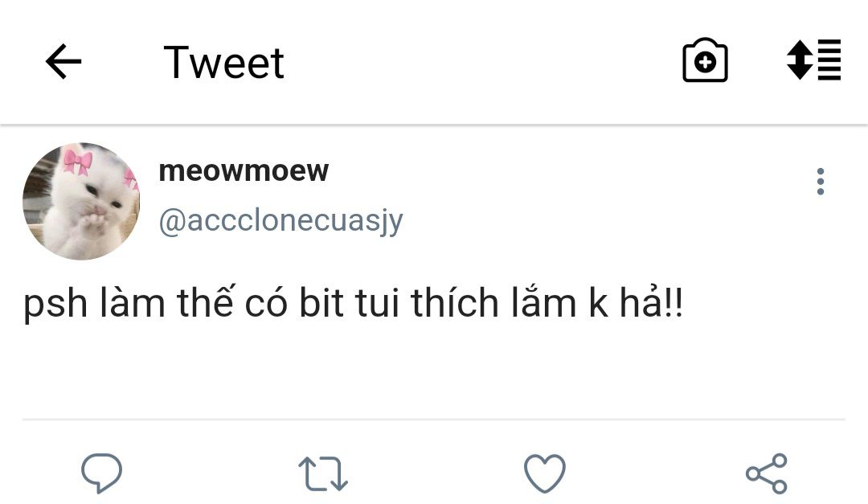Open the three-dot tweet options menu
Screen dimensions: 868x504
point(820,182)
